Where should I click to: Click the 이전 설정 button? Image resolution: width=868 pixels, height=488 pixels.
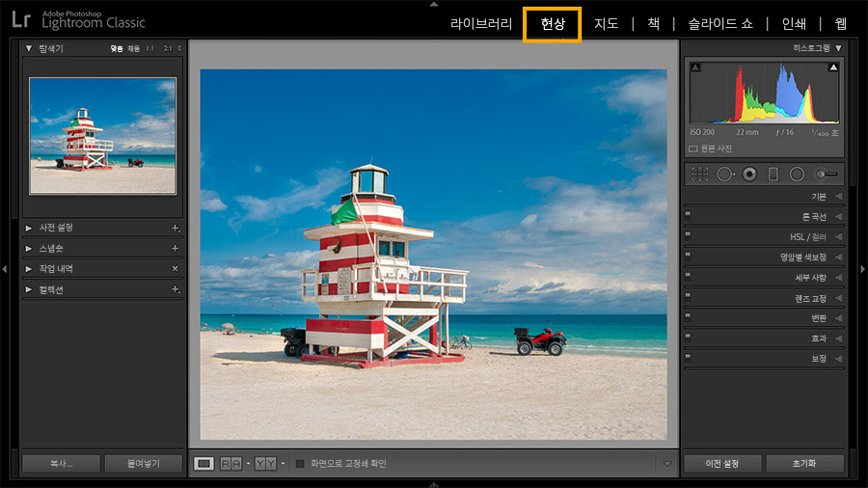pyautogui.click(x=722, y=464)
